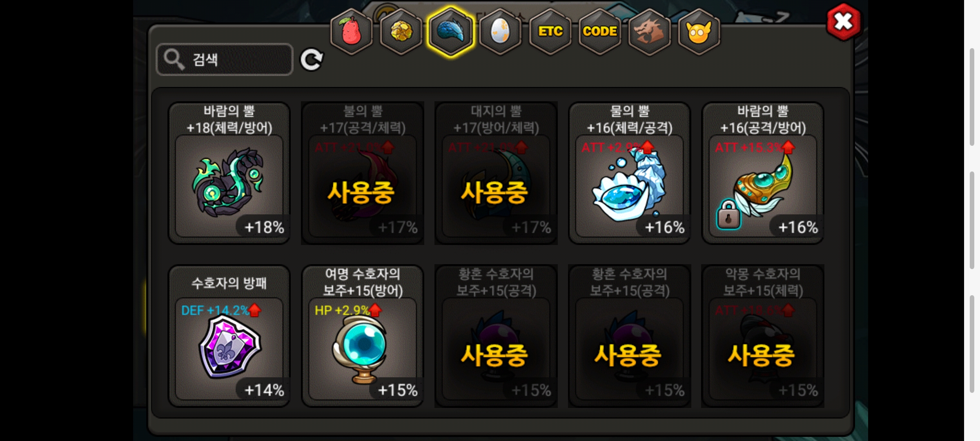The width and height of the screenshot is (980, 441).
Task: Click the padlock icon on wind horn
Action: point(728,214)
